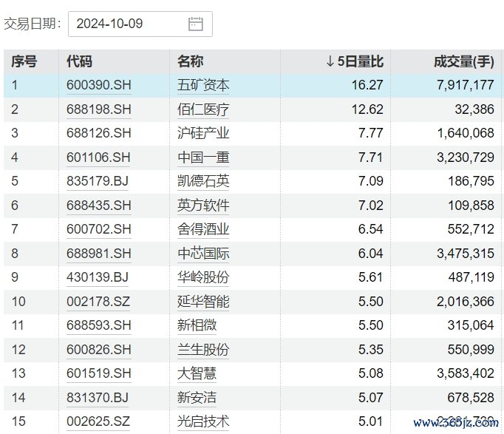Select volume cell 109,858
Viewport: 504px width, 434px height.
click(x=471, y=205)
